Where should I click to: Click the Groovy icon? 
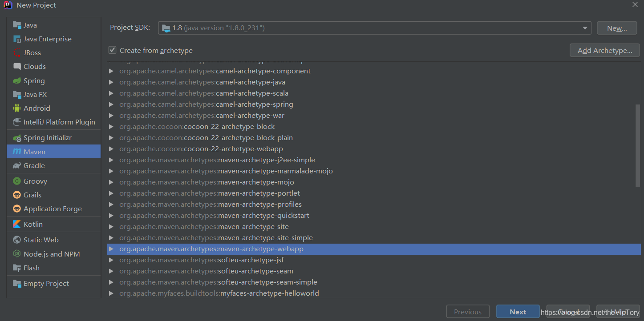tap(17, 181)
